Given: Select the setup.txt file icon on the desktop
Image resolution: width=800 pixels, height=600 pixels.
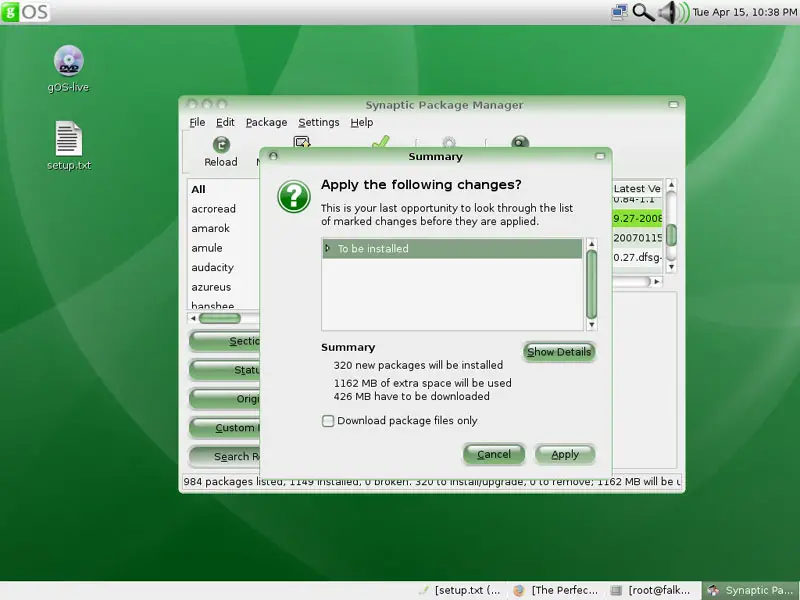Looking at the screenshot, I should tap(68, 138).
